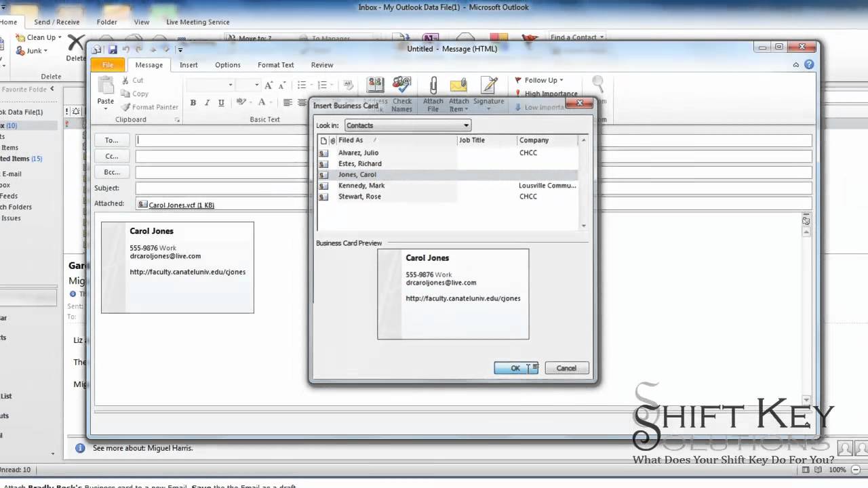Select contact Estes, Richard in the list
This screenshot has height=488, width=868.
coord(448,164)
